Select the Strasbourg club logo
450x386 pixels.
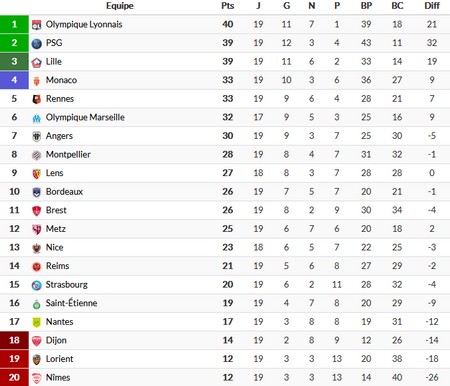[37, 285]
